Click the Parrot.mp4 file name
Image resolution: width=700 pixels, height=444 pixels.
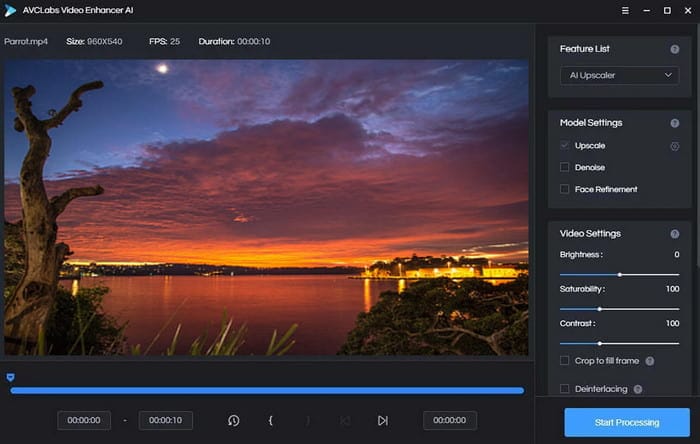(26, 41)
